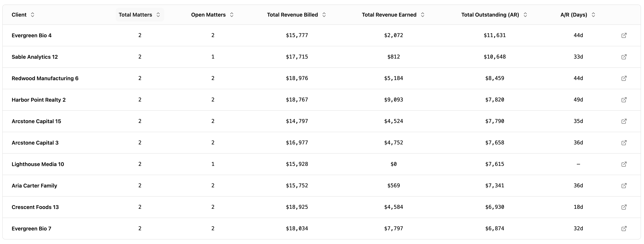Open Evergreen Bio 7 external link icon
The image size is (644, 244).
(x=624, y=229)
